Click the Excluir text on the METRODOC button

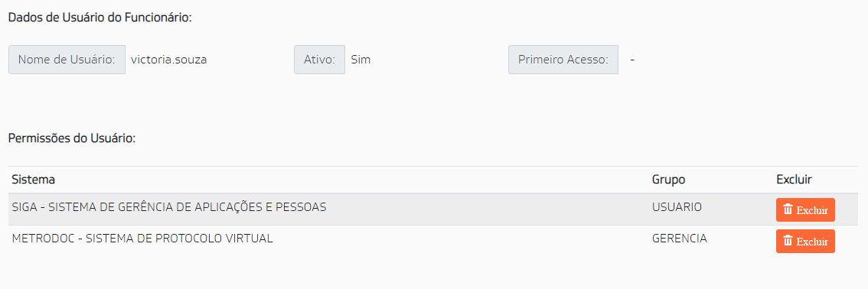pos(812,242)
